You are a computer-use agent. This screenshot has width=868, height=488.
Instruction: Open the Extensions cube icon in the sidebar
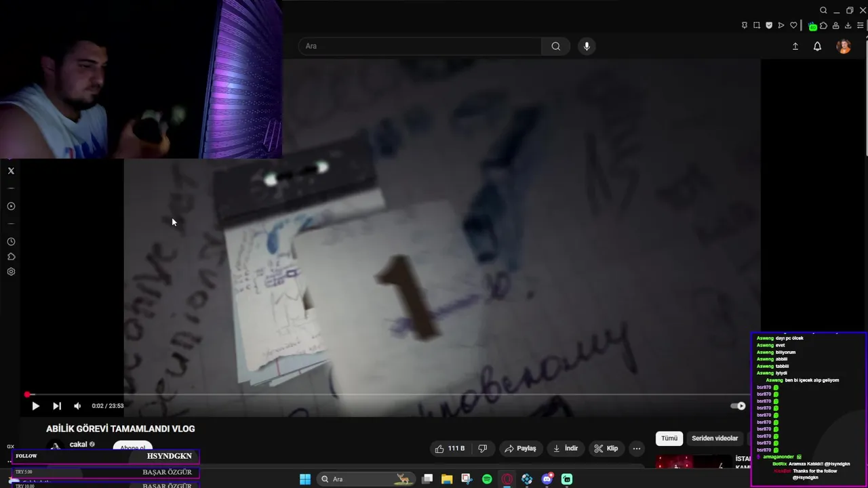(11, 257)
